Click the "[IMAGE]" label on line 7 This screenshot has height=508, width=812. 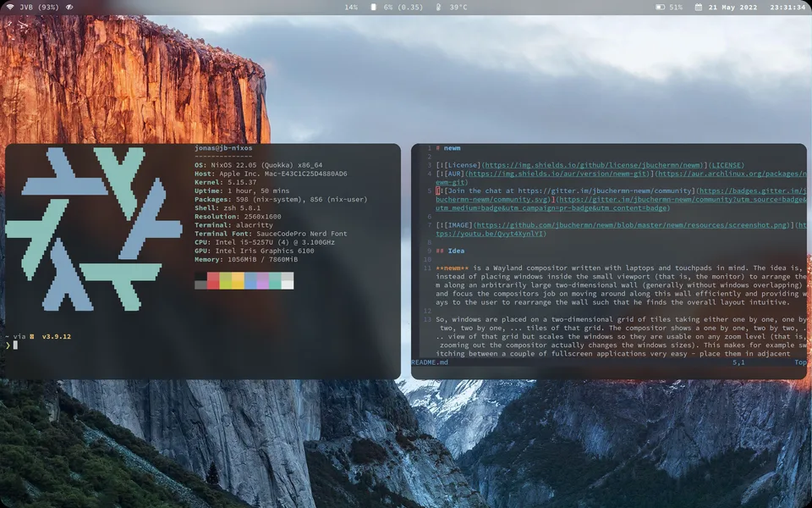458,225
